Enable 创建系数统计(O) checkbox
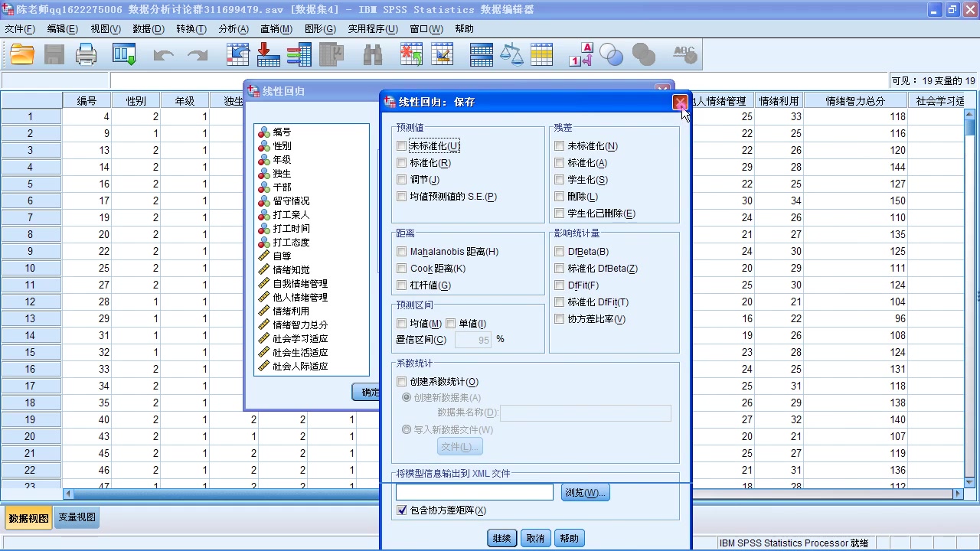This screenshot has height=551, width=980. tap(402, 382)
